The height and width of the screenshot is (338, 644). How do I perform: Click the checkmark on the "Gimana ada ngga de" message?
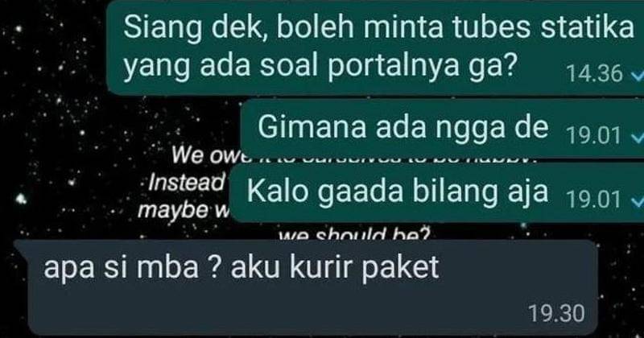tap(638, 136)
